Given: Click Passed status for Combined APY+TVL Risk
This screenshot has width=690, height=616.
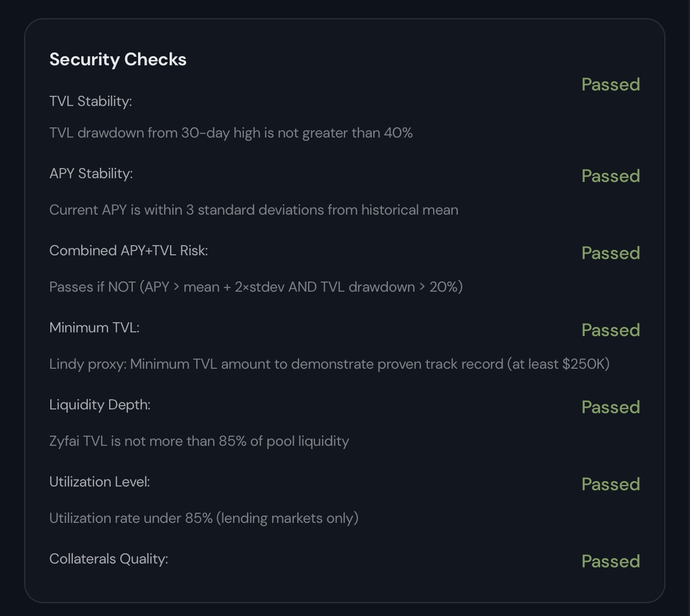Looking at the screenshot, I should point(610,253).
